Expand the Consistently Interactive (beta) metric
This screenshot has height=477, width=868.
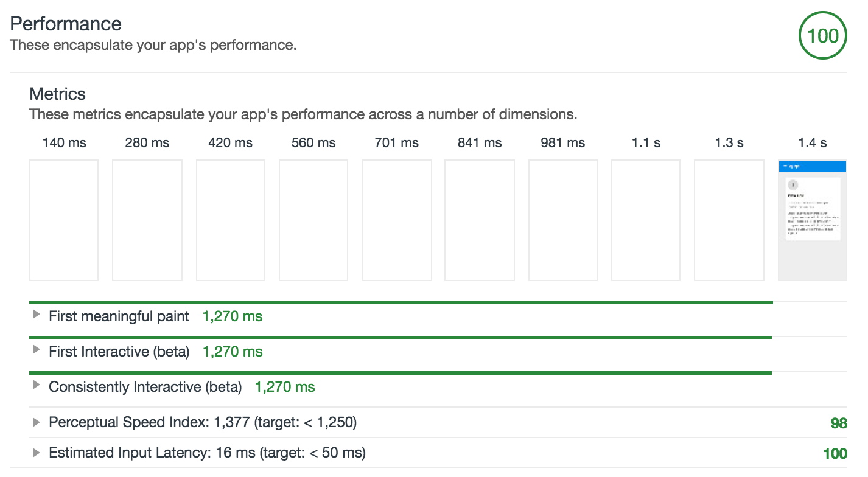point(37,386)
